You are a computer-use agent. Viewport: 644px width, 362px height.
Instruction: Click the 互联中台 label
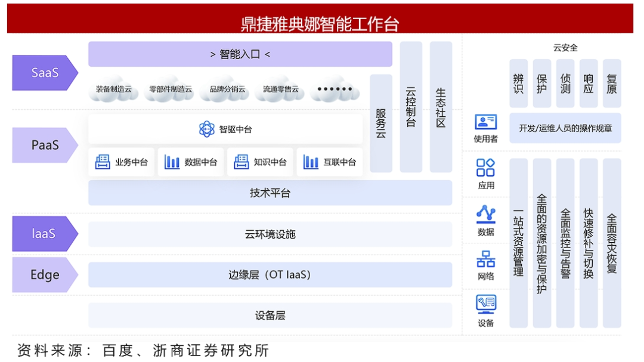(340, 162)
